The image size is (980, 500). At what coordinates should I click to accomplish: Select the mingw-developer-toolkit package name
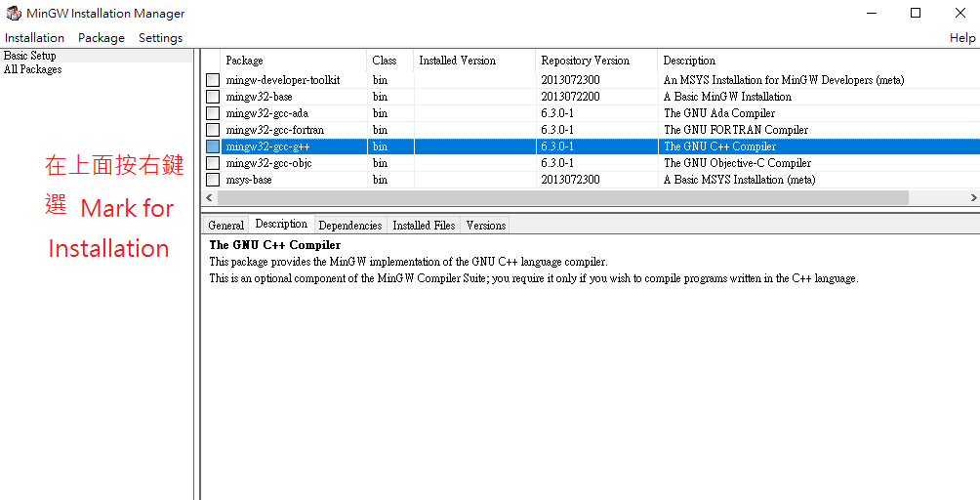[x=283, y=80]
